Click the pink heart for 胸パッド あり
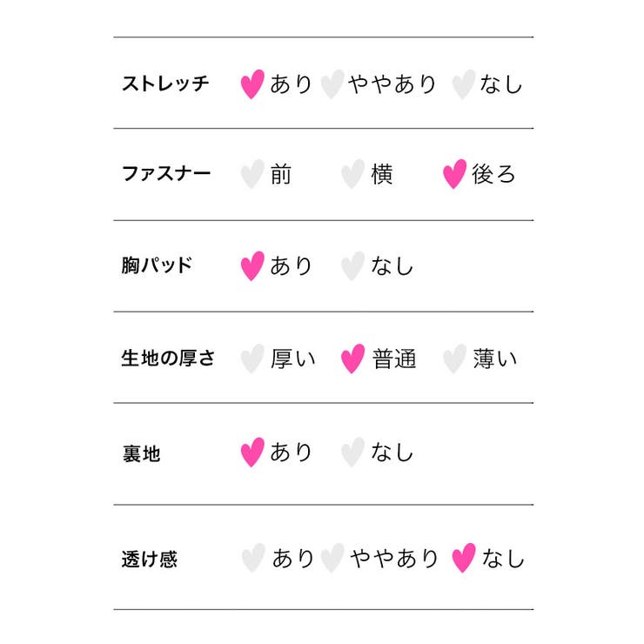The image size is (644, 644). [252, 265]
